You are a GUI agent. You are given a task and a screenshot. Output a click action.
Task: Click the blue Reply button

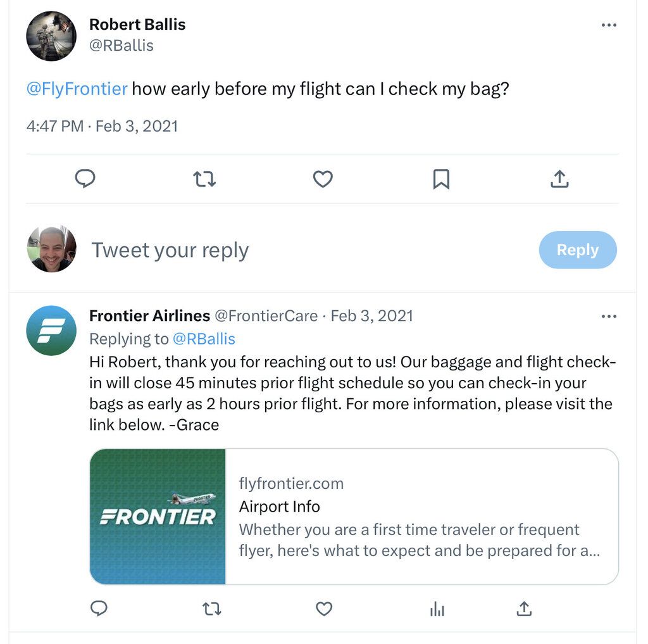pyautogui.click(x=577, y=250)
